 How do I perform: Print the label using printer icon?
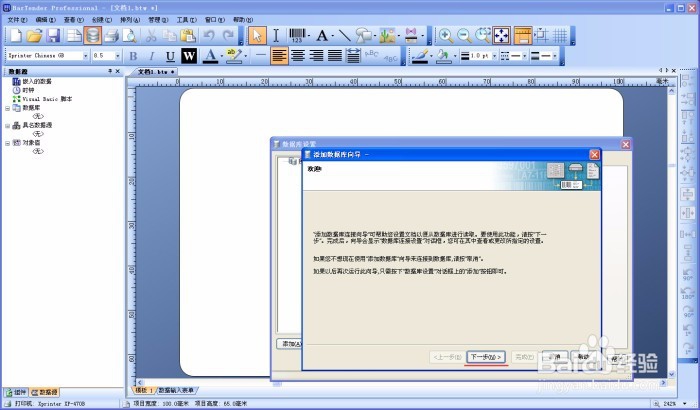pos(111,35)
